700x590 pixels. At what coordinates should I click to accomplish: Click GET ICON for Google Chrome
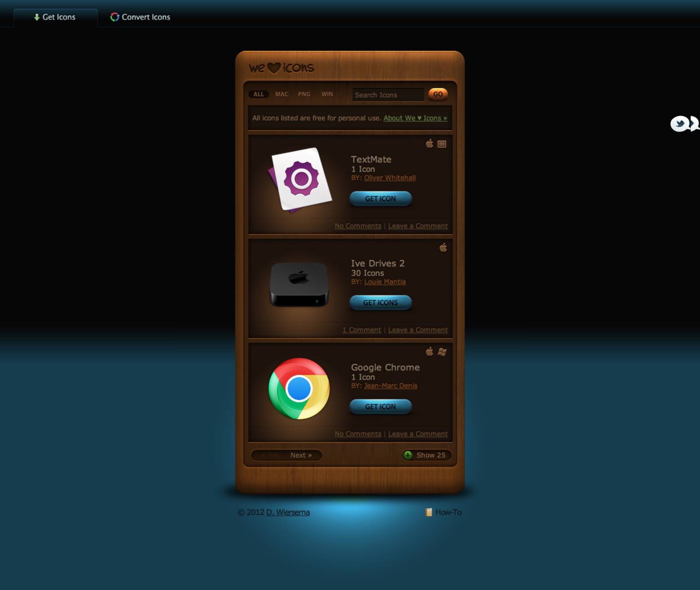[x=381, y=407]
